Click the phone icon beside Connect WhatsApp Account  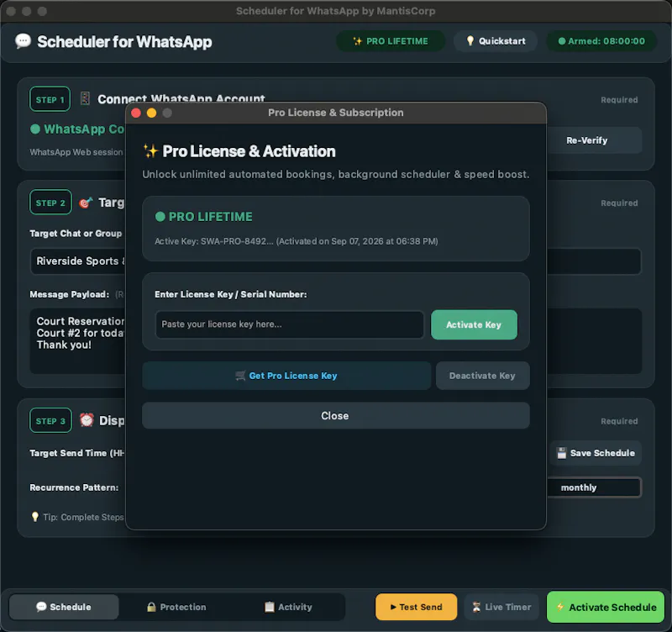(x=86, y=98)
